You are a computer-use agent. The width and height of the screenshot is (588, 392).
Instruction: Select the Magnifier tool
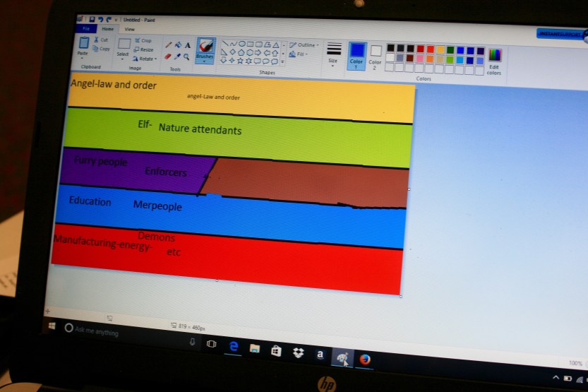click(x=186, y=57)
